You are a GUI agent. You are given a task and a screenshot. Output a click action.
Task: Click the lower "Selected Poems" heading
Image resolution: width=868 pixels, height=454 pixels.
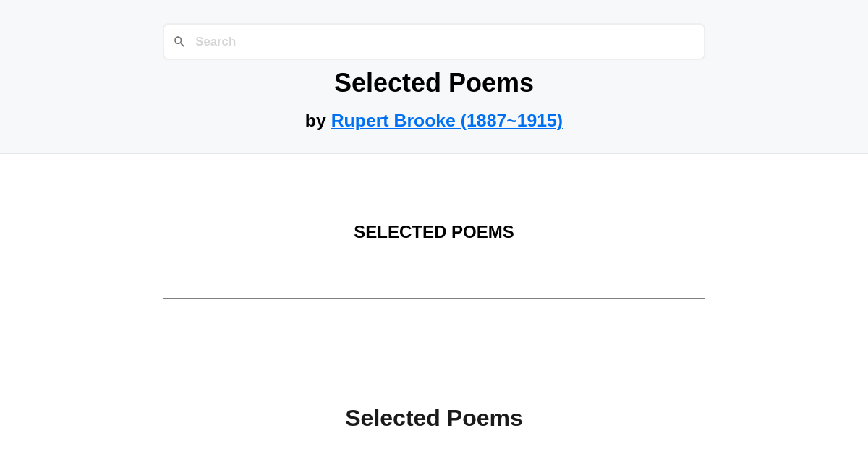pos(434,418)
